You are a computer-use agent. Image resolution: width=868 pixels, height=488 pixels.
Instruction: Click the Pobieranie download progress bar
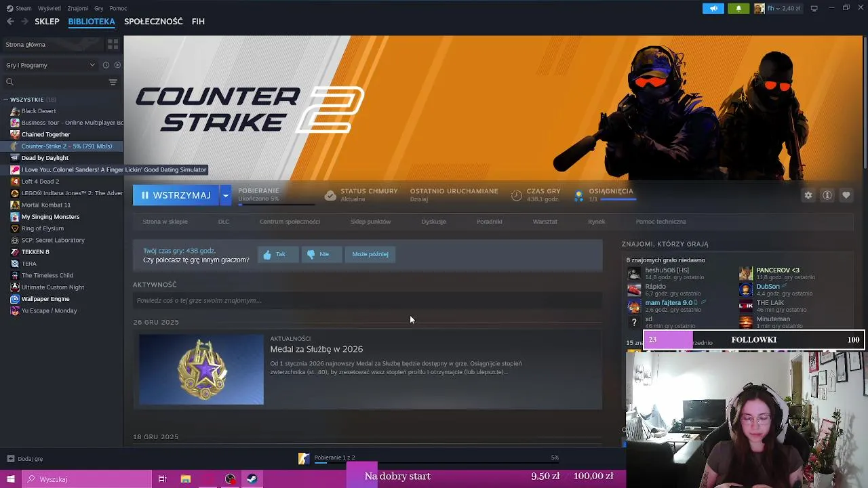click(x=276, y=203)
